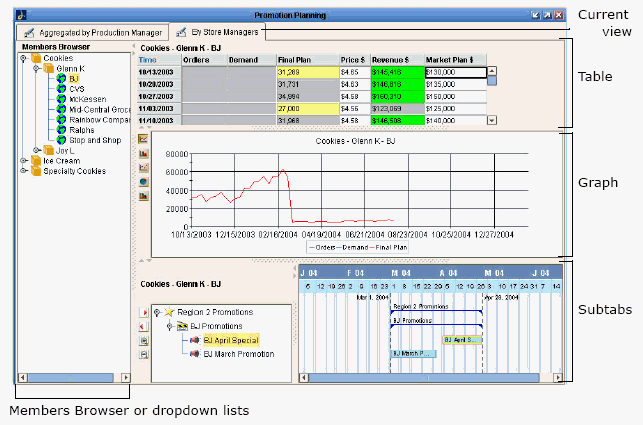Select CVS store globe icon

point(61,89)
